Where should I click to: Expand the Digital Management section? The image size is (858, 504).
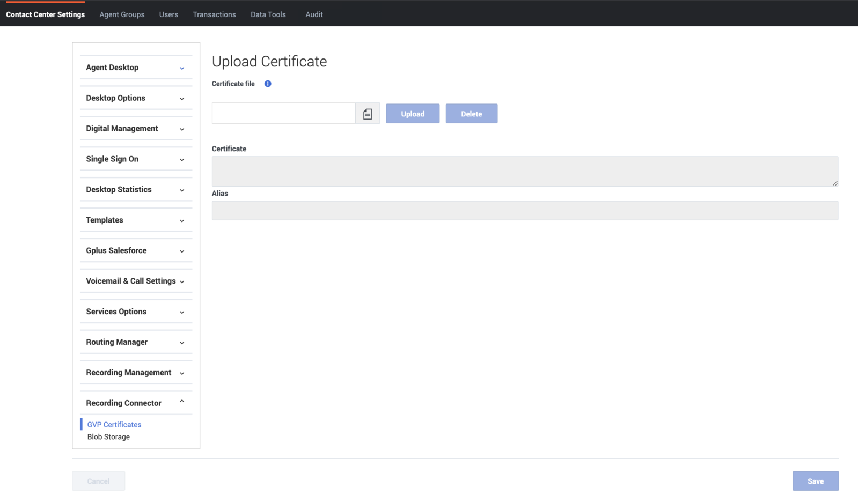[136, 129]
